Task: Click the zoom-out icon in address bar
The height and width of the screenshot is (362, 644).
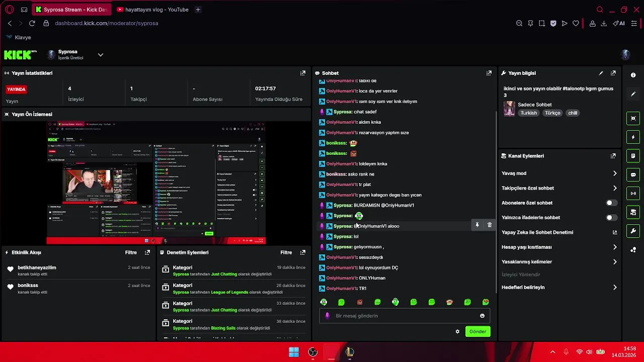Action: (519, 23)
